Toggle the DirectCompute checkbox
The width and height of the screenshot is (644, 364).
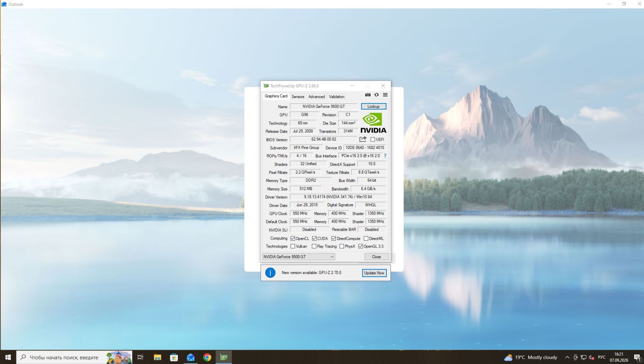coord(333,238)
